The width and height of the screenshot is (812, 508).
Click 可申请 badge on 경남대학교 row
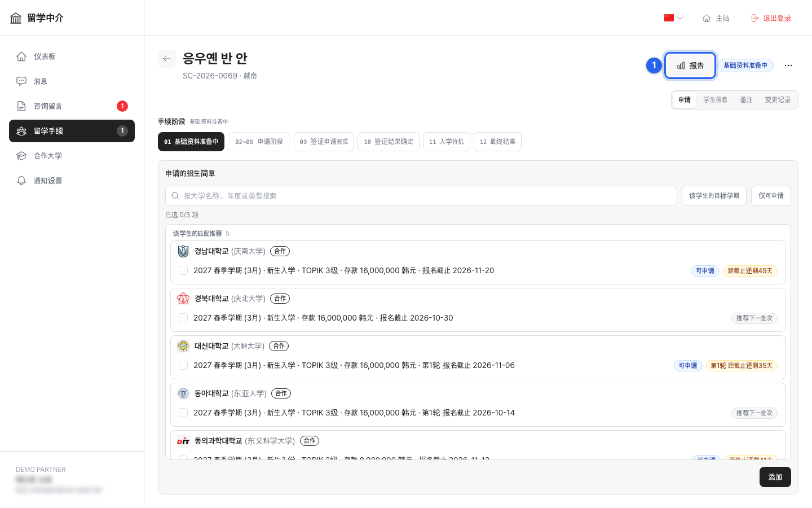pyautogui.click(x=705, y=271)
